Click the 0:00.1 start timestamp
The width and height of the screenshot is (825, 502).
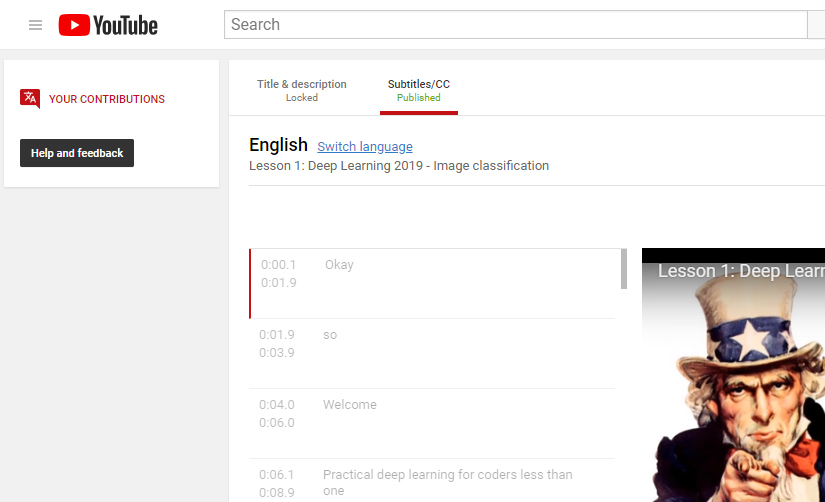pos(278,265)
